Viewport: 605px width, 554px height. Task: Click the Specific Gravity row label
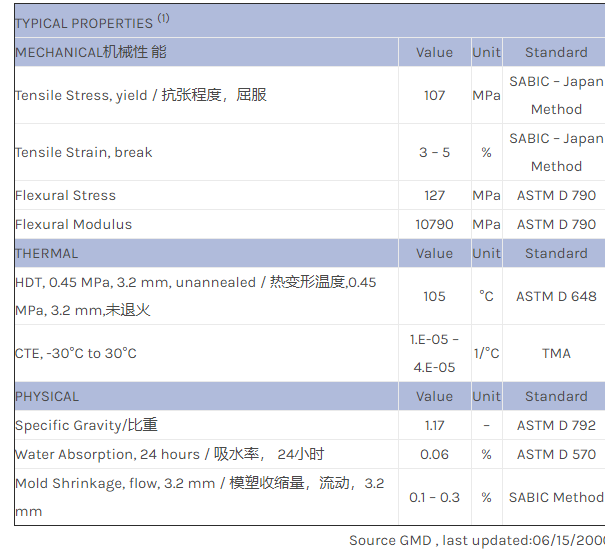pos(86,425)
